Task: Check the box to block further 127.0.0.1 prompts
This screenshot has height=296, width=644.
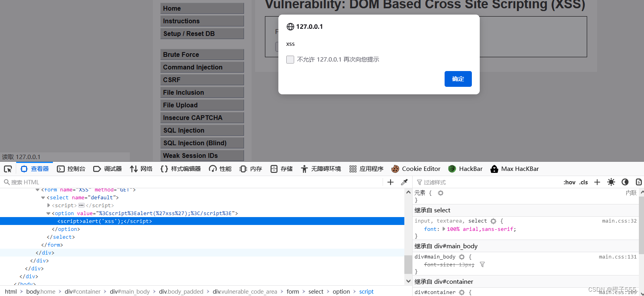Action: (x=290, y=60)
